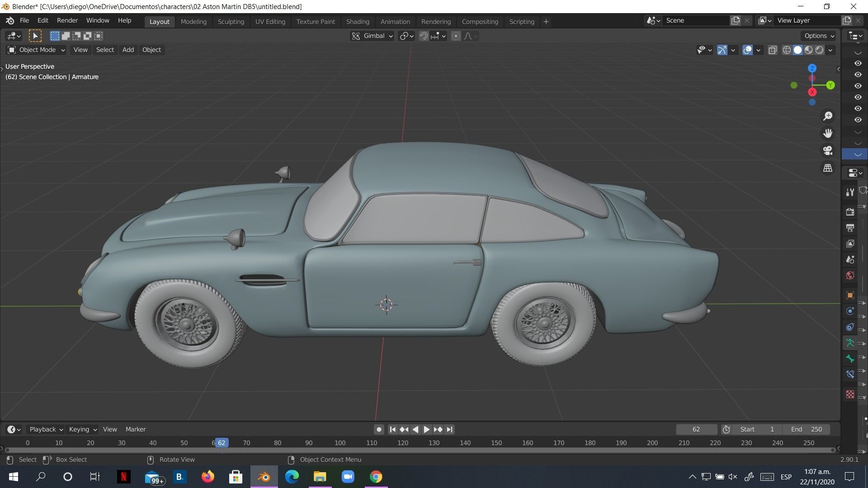The height and width of the screenshot is (488, 868).
Task: Open the Marker menu in timeline
Action: click(x=136, y=430)
